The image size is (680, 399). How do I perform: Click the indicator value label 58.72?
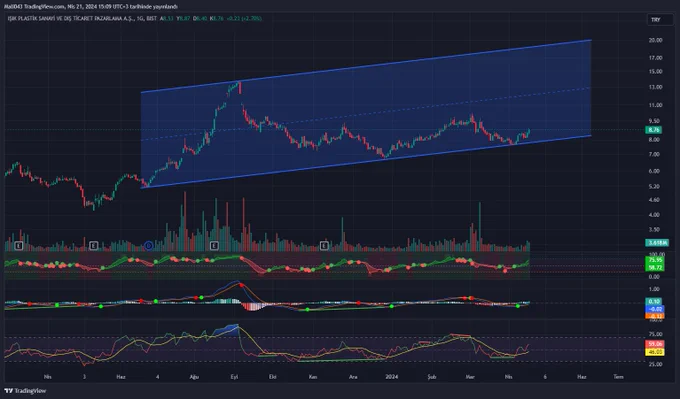(x=655, y=268)
